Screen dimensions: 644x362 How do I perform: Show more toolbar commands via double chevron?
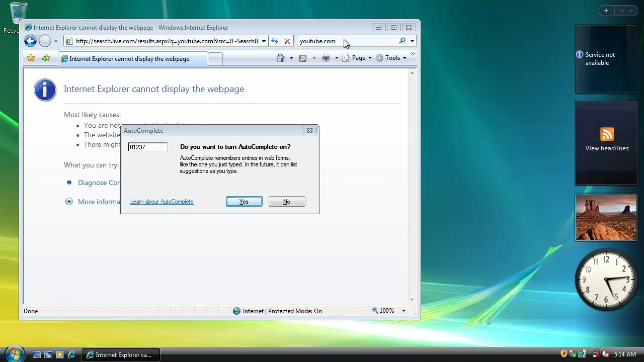(x=413, y=54)
